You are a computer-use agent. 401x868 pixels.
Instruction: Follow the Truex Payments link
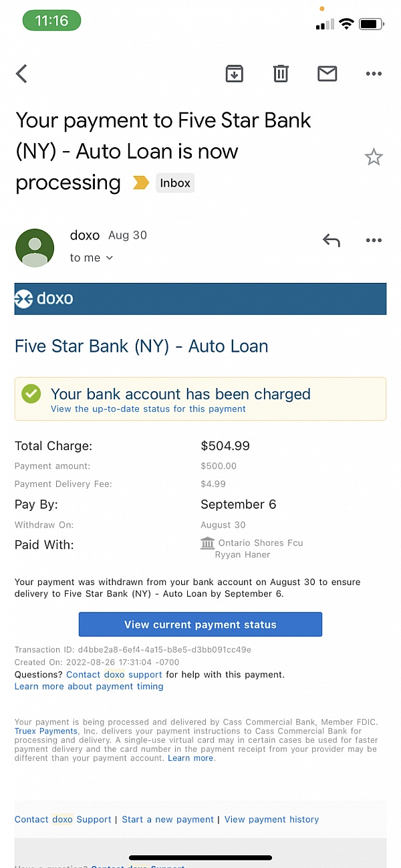point(46,731)
